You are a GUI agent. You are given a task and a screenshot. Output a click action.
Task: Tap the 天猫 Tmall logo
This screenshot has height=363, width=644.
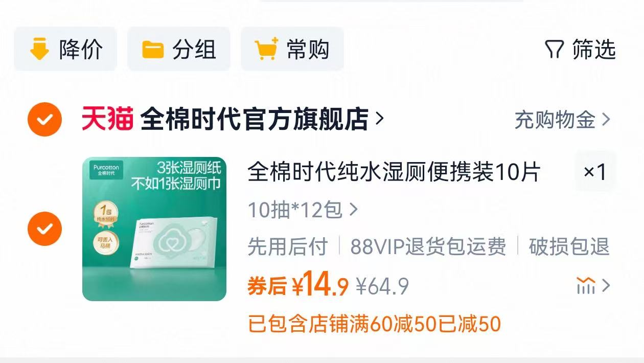[108, 120]
